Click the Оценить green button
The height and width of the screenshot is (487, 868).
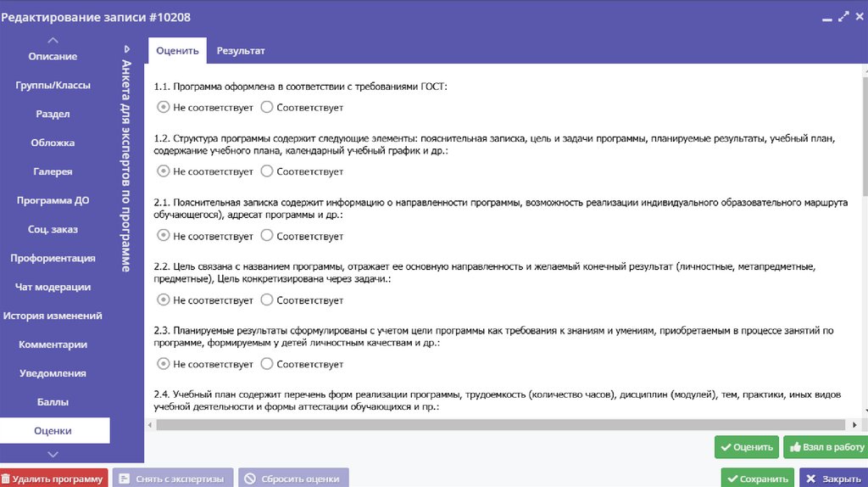pyautogui.click(x=747, y=447)
